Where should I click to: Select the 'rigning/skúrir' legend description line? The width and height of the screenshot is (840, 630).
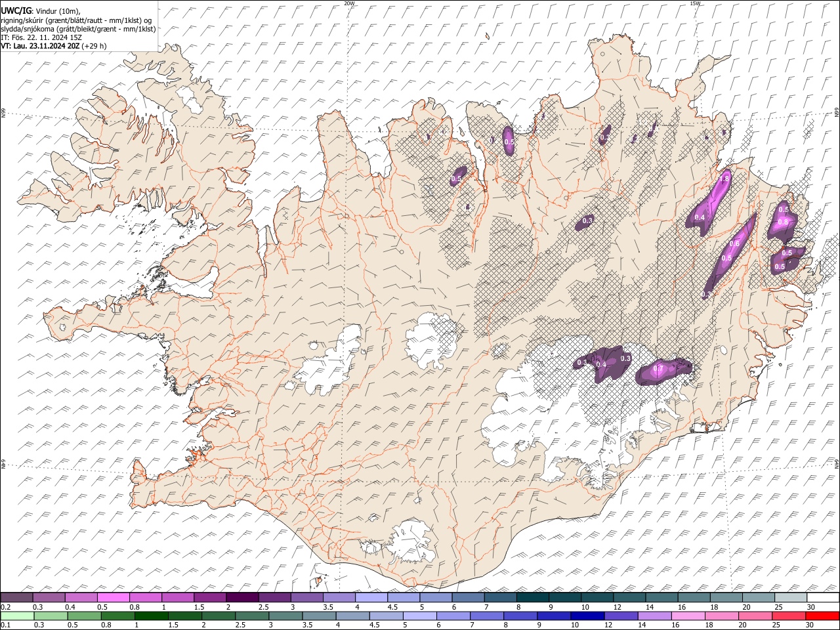76,20
